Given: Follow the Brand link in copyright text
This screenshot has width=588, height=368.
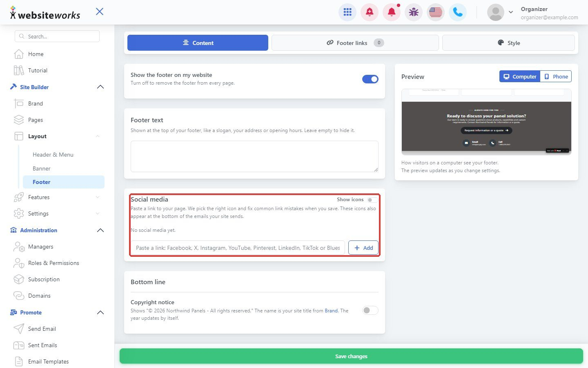Looking at the screenshot, I should pos(331,311).
